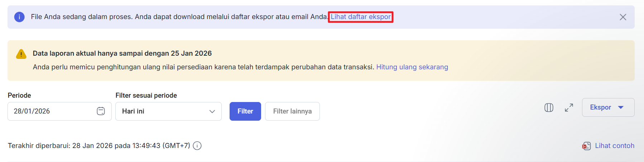644x162 pixels.
Task: Click the info icon beside Terakhir diperbarui
Action: 197,146
